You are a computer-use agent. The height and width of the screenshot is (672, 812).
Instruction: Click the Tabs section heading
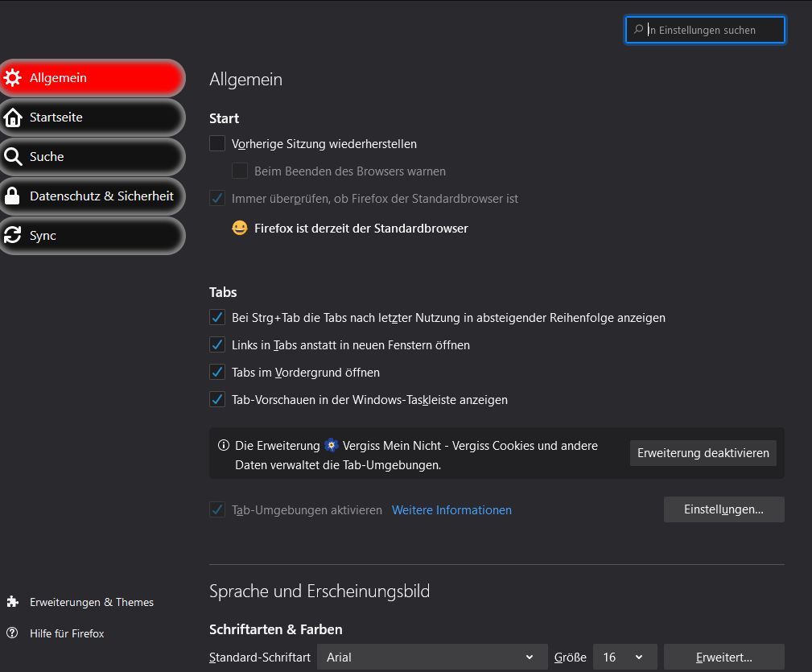[223, 292]
